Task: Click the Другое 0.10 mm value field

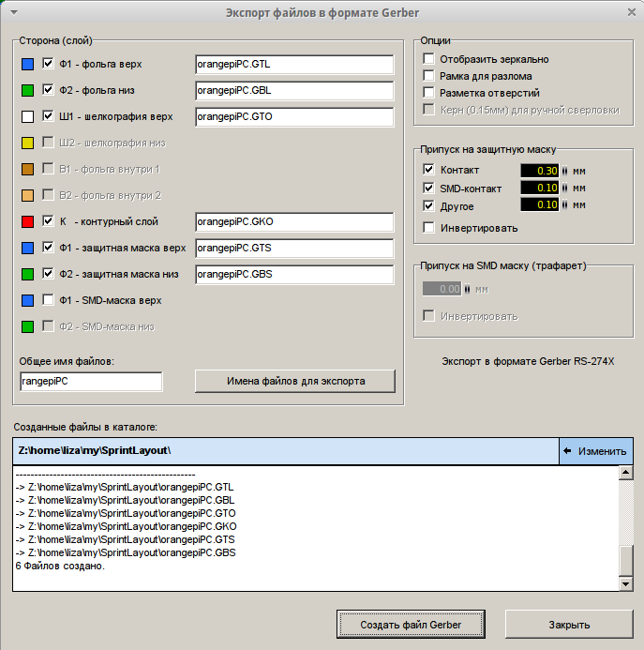Action: [x=540, y=204]
